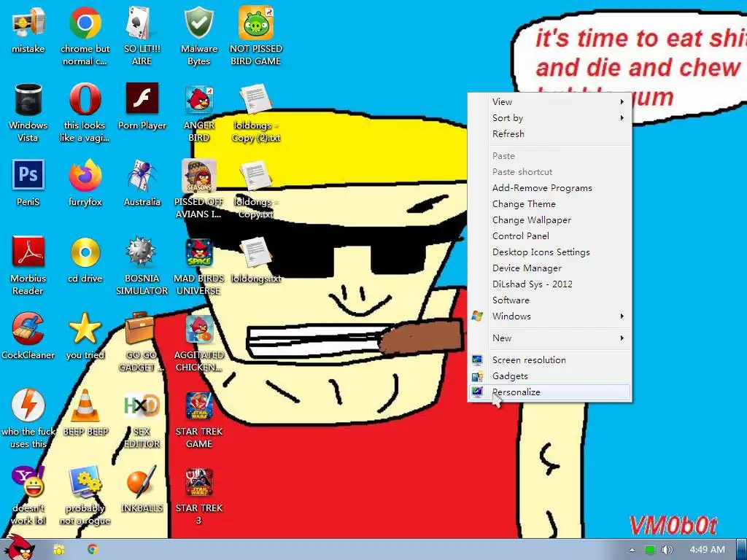Open the 'Porn Player' Flash icon
Image resolution: width=747 pixels, height=560 pixels.
(x=142, y=98)
